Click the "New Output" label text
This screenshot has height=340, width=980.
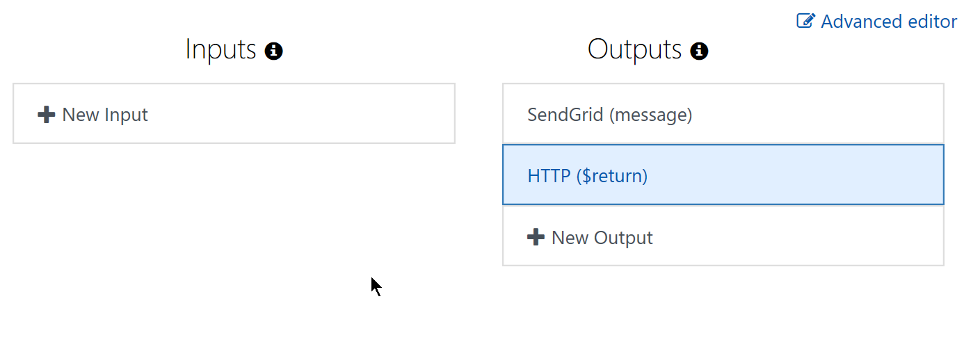[602, 238]
